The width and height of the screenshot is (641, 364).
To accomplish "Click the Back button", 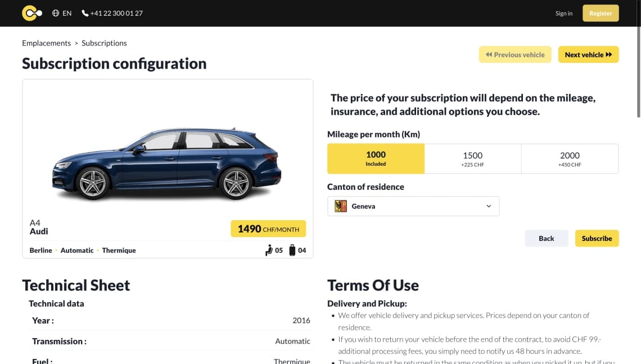I will 546,238.
